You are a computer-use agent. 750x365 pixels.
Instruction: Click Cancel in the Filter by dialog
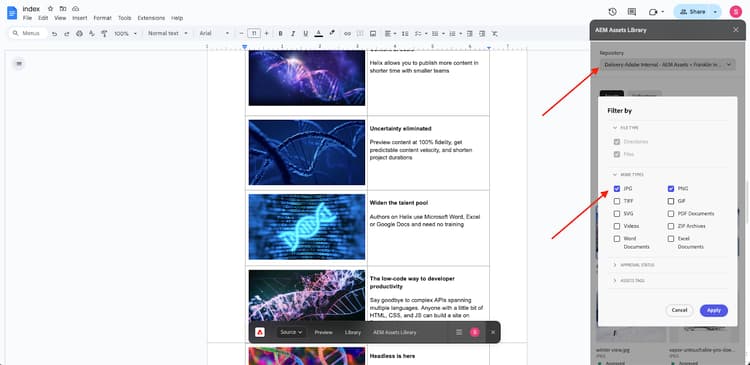679,310
